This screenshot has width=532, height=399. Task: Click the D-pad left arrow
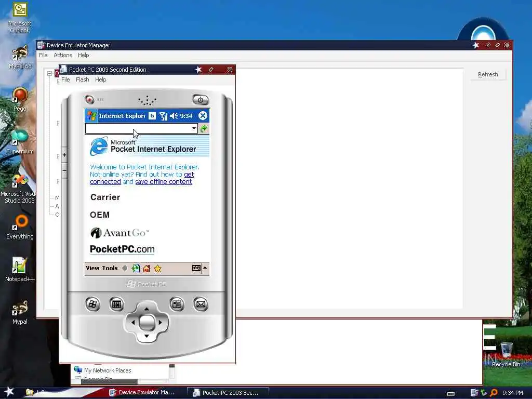132,322
